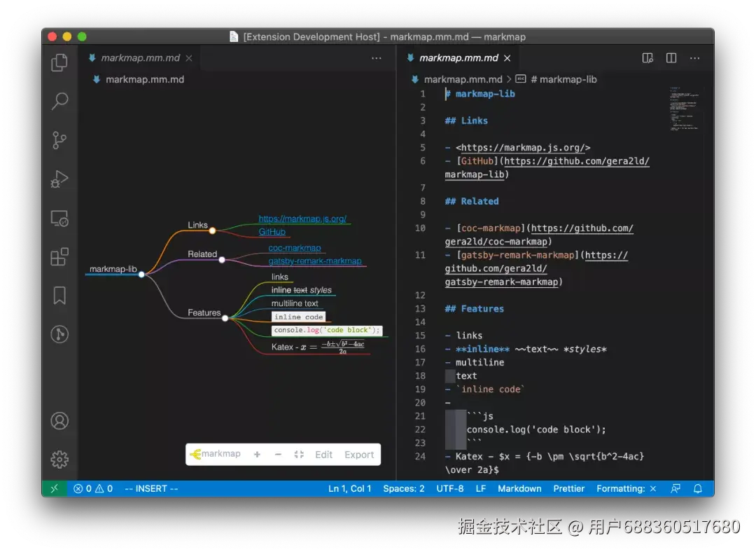The image size is (756, 552).
Task: Click the errors and warnings count
Action: [93, 488]
